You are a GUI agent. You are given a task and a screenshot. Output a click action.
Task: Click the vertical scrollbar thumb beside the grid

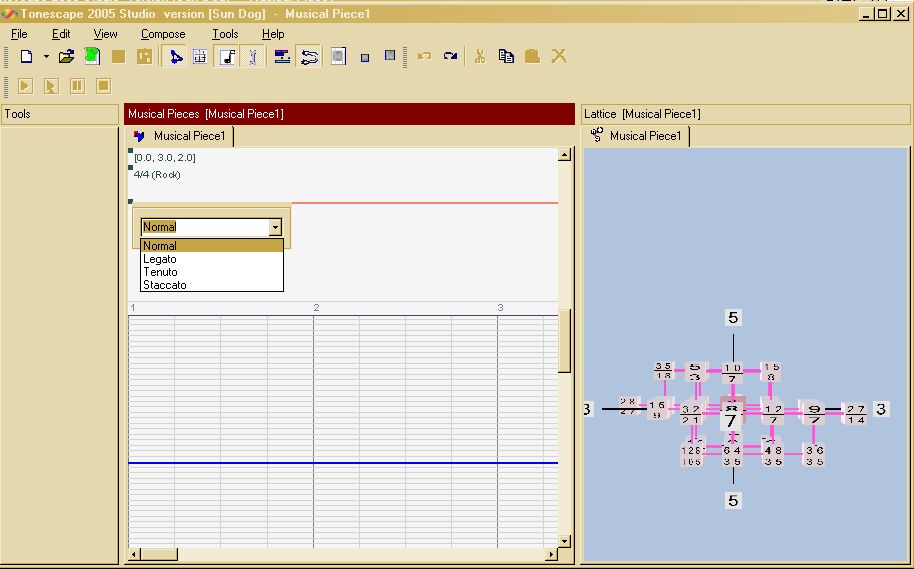point(564,340)
